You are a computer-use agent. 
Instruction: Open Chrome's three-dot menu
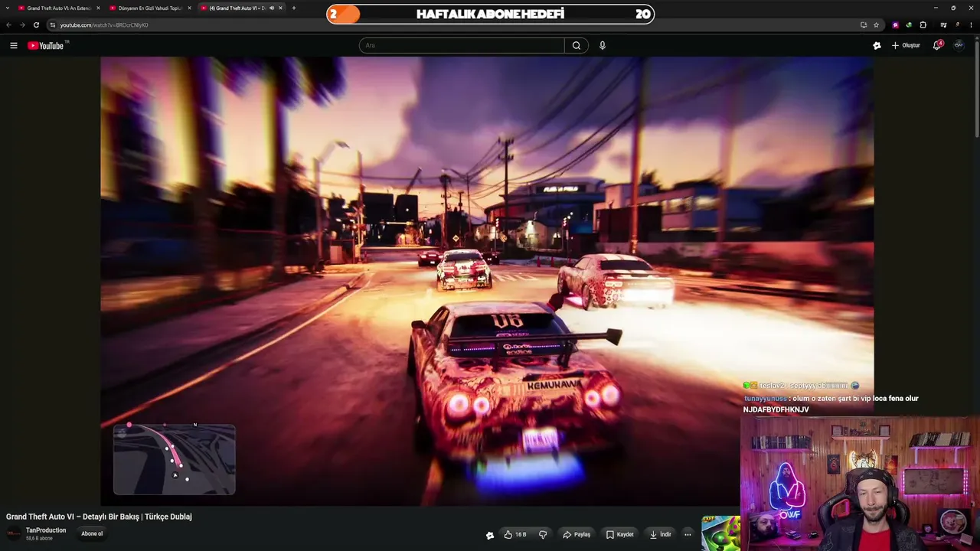pyautogui.click(x=972, y=25)
